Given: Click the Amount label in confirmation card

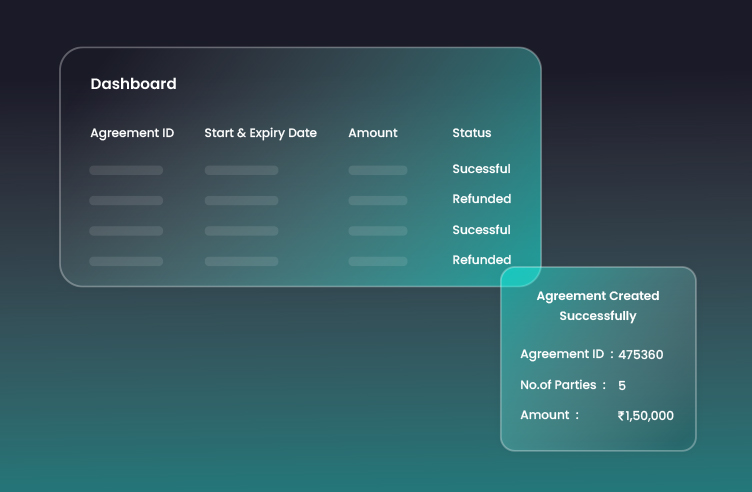Looking at the screenshot, I should (545, 415).
